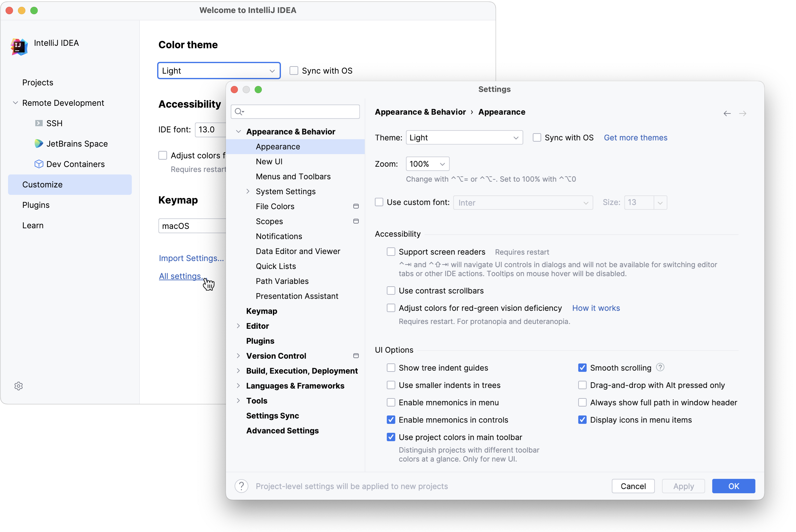Screen dimensions: 796x532
Task: Open Color theme Light dropdown in Welcome window
Action: (219, 71)
